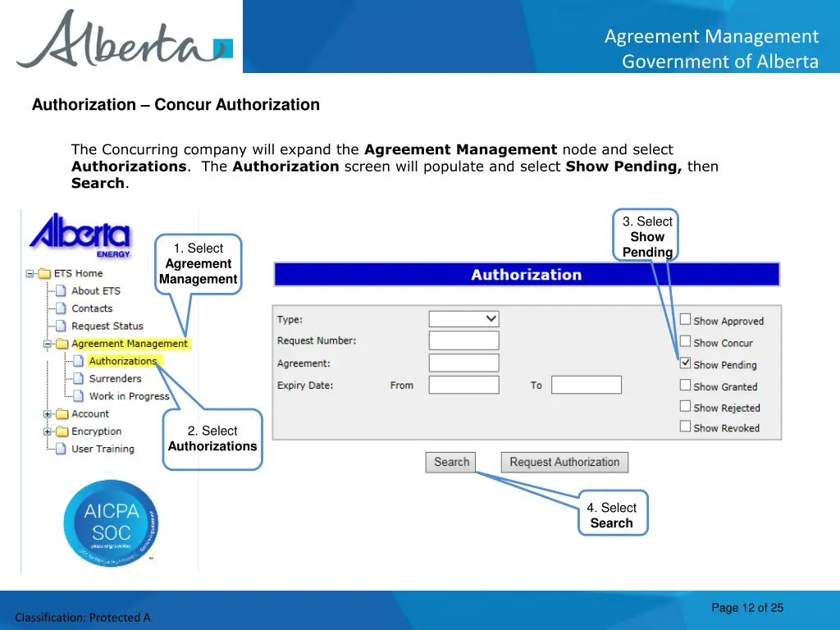Expand the Encryption tree node

(x=48, y=431)
